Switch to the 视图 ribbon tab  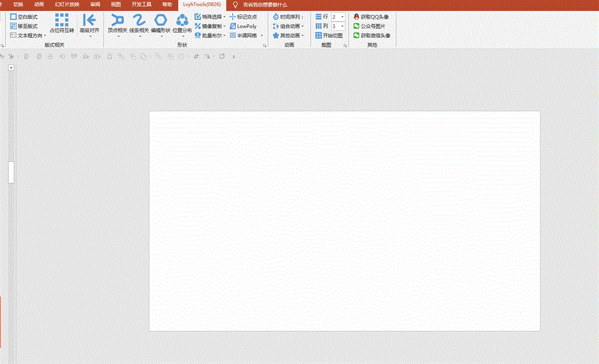pos(115,4)
